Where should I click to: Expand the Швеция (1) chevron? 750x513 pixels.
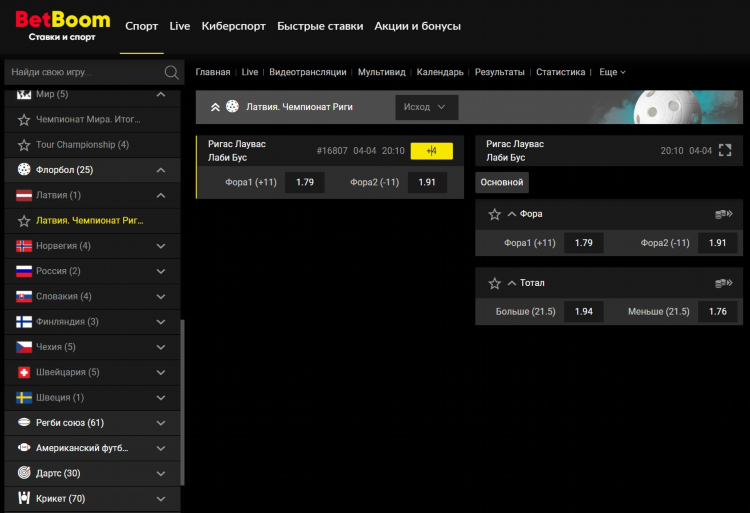161,398
